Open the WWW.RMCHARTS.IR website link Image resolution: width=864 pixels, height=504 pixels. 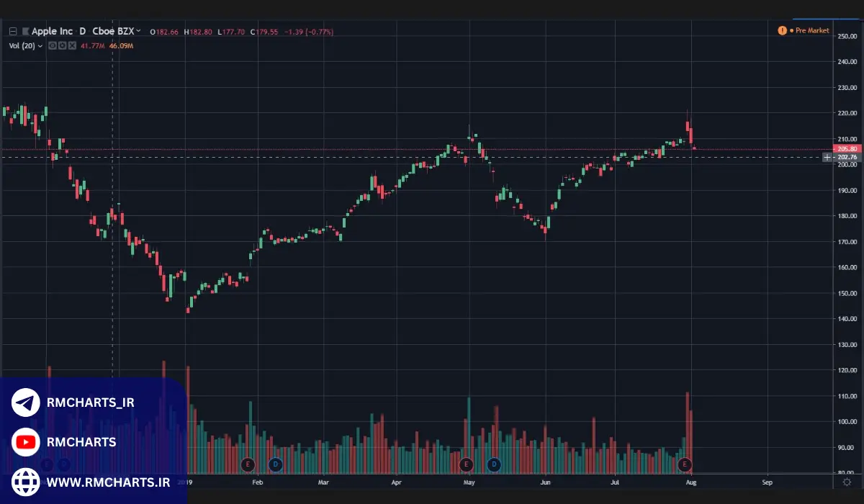click(108, 482)
